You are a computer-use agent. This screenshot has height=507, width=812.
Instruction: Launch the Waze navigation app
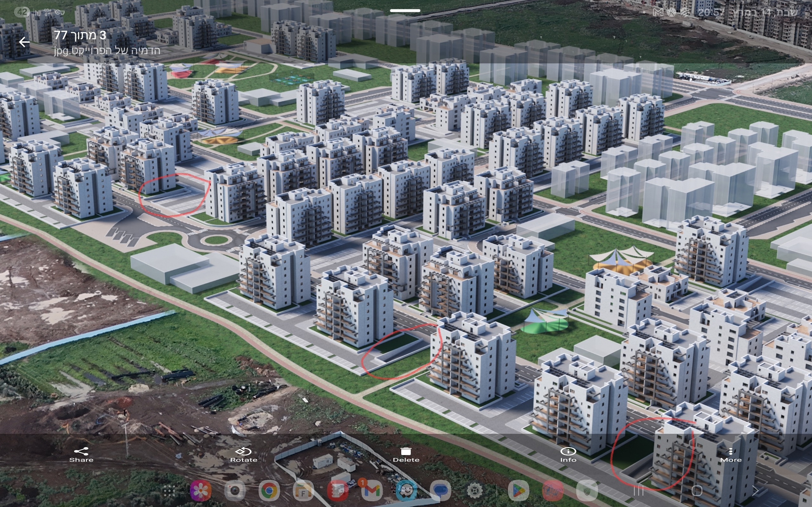pyautogui.click(x=406, y=491)
